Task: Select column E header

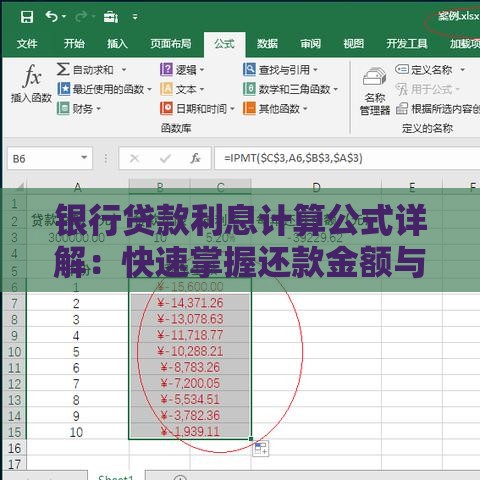Action: point(412,187)
